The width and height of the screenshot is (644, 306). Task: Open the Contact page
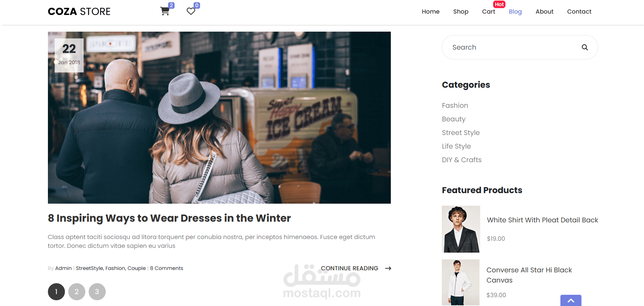pos(579,12)
